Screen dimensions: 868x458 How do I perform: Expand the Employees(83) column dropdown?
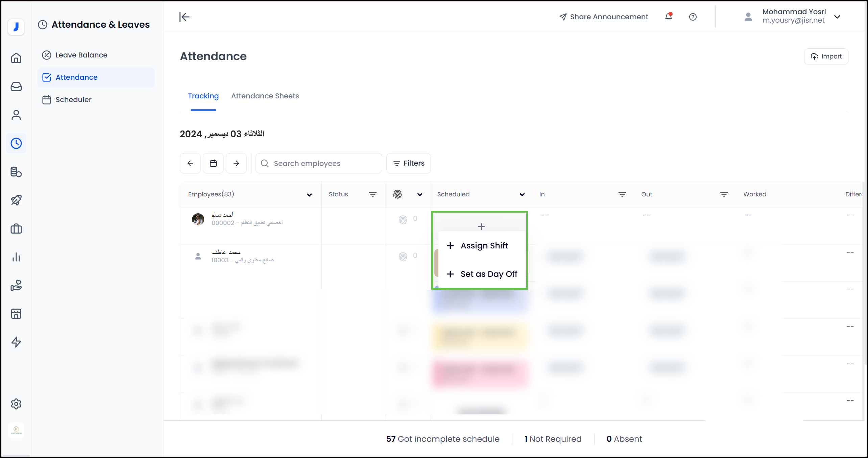tap(309, 195)
